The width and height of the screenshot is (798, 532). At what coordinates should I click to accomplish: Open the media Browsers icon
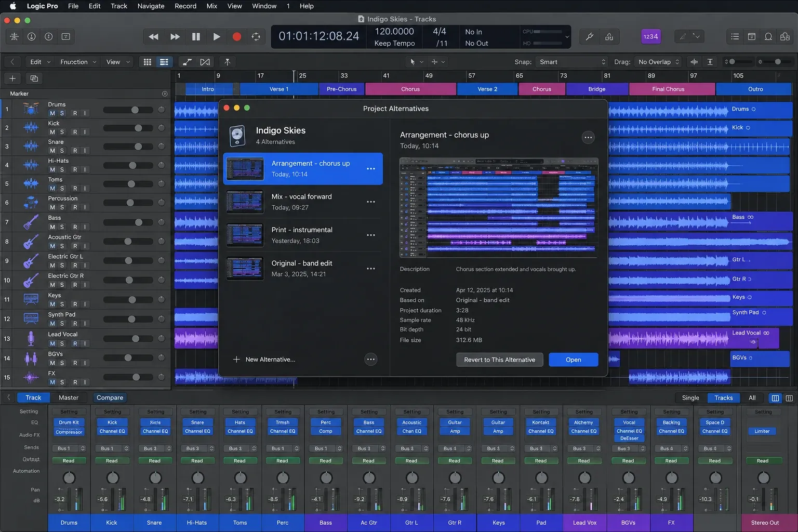point(785,36)
